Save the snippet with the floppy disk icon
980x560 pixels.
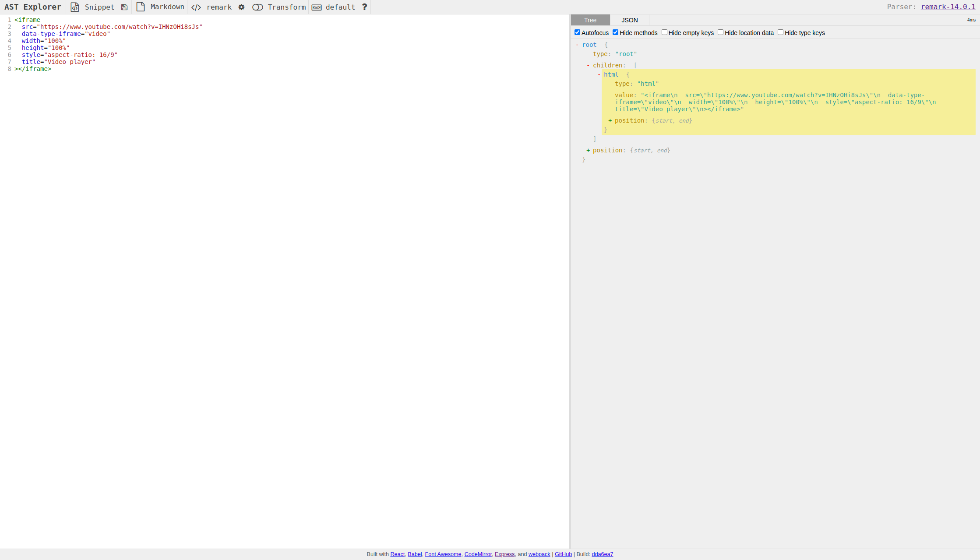click(x=124, y=7)
